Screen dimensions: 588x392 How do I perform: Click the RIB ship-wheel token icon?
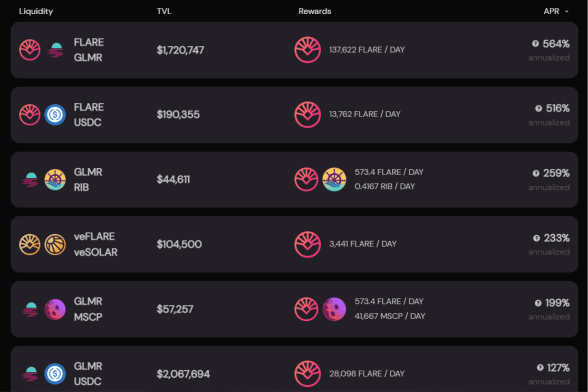click(x=55, y=179)
